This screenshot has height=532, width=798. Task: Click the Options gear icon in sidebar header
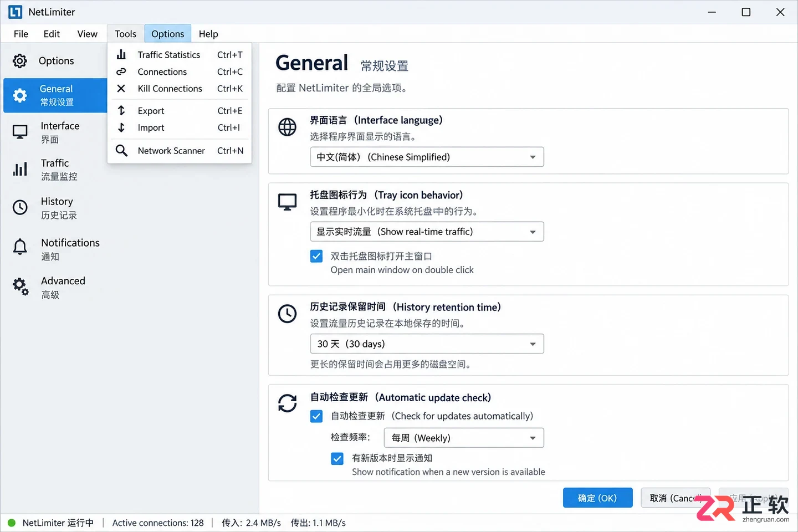click(x=20, y=61)
